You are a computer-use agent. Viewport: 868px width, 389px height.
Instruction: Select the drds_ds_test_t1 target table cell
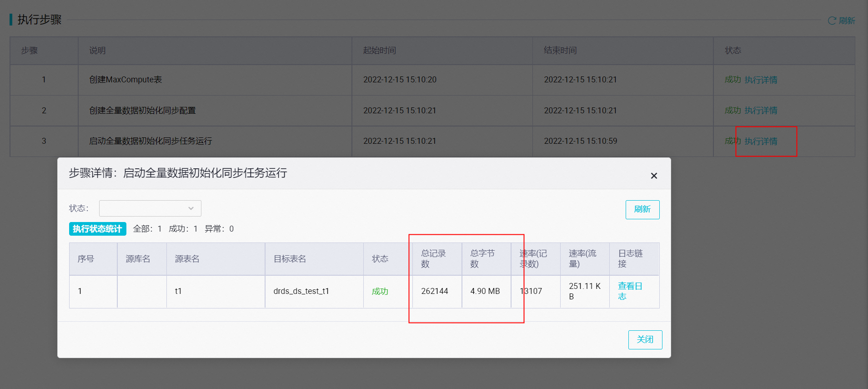pyautogui.click(x=301, y=291)
